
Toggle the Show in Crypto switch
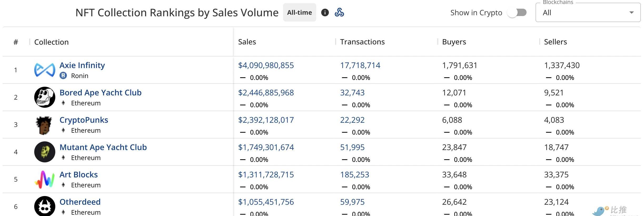[517, 13]
